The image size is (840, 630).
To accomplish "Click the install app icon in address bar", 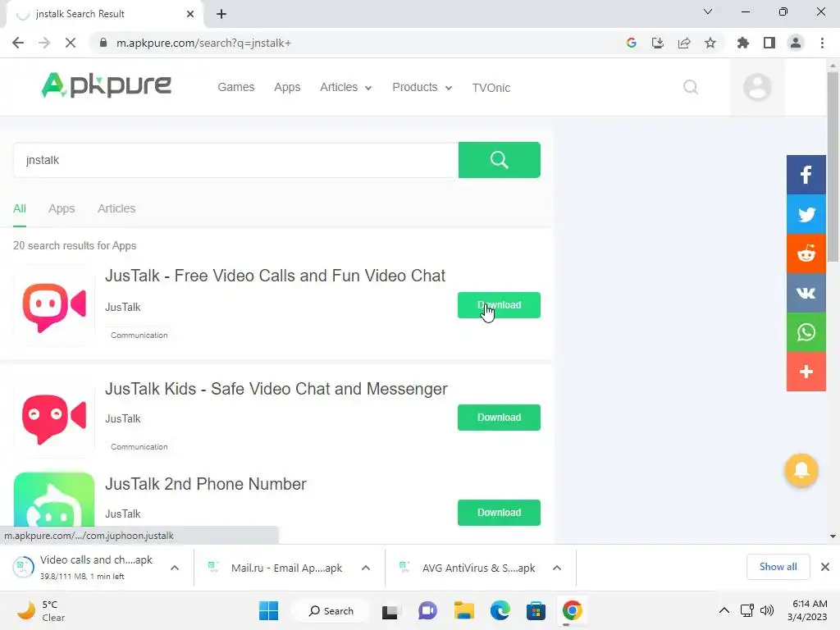I will pyautogui.click(x=657, y=43).
